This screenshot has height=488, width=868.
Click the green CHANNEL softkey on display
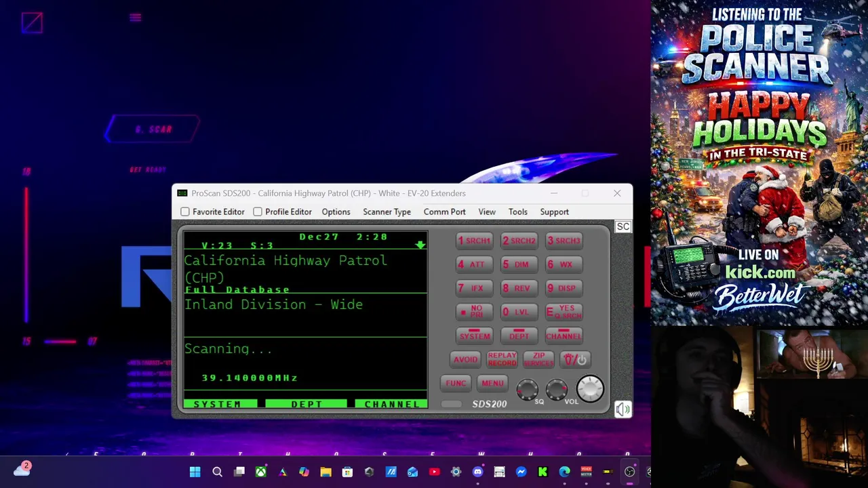[391, 404]
